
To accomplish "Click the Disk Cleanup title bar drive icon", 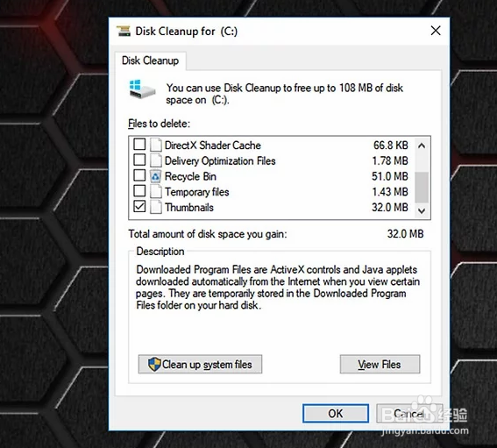I will coord(124,31).
